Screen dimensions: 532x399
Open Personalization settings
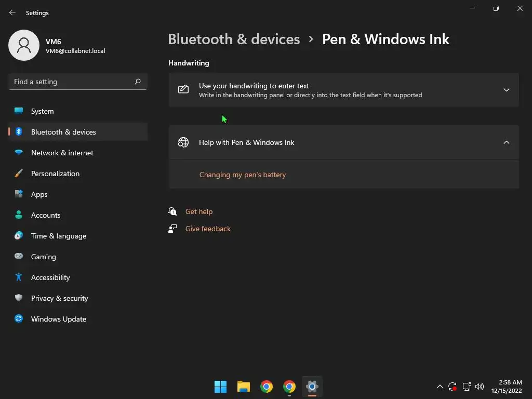point(78,174)
